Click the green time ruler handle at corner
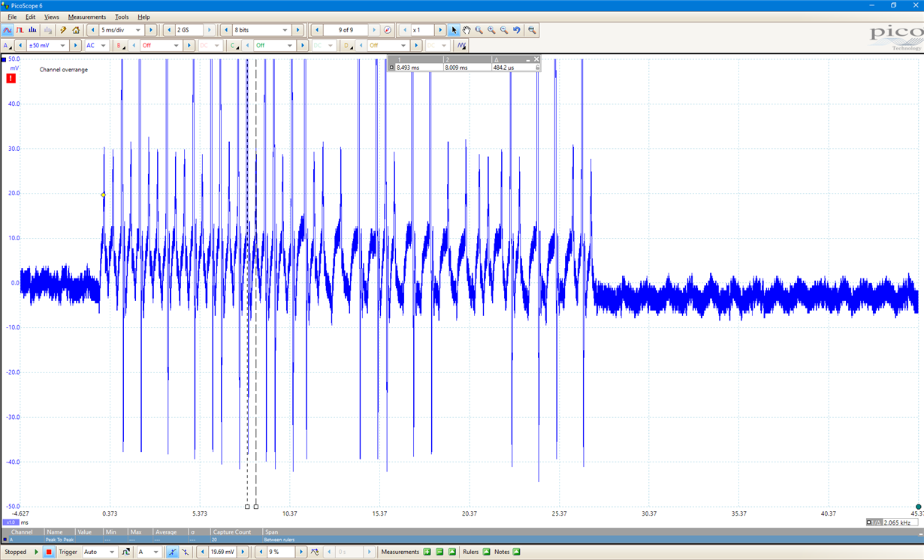The height and width of the screenshot is (560, 924). click(919, 507)
